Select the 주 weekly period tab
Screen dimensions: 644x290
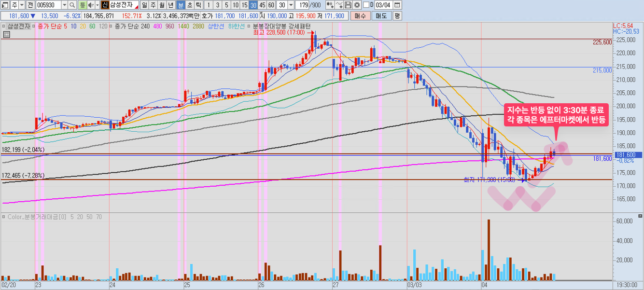click(x=153, y=5)
